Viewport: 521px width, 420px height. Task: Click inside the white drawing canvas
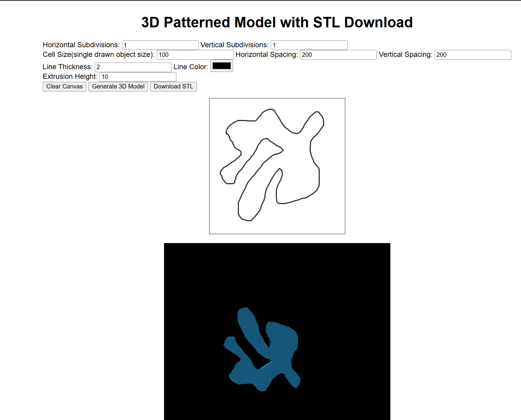click(277, 166)
